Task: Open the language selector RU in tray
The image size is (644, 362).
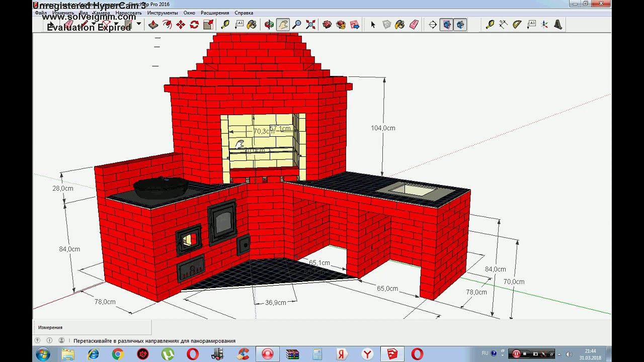Action: [x=485, y=353]
